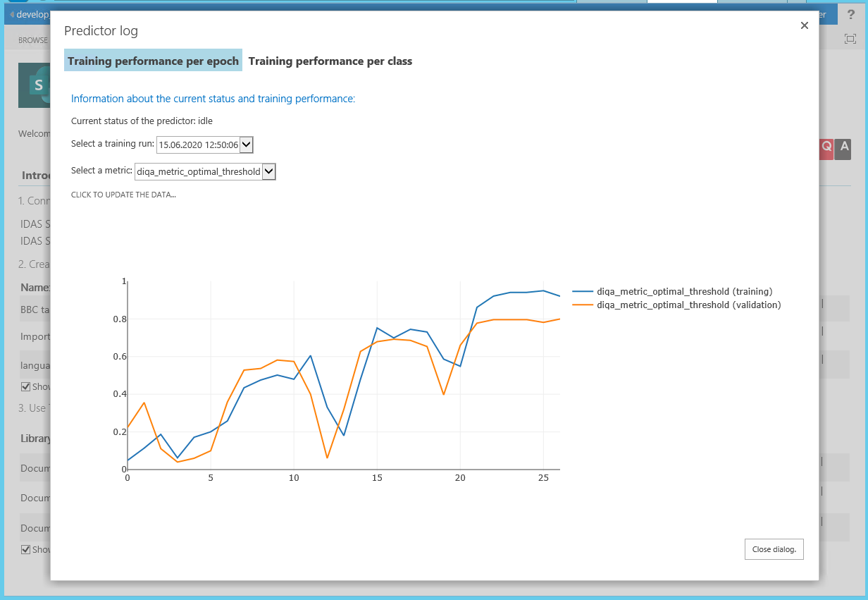Open the training run dropdown
The image size is (868, 600).
[246, 145]
